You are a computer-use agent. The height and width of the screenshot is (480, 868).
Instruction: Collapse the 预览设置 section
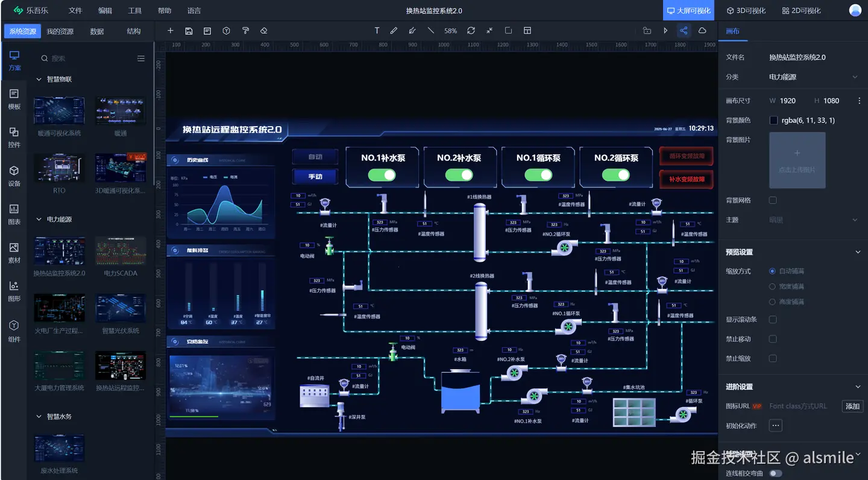pos(858,252)
